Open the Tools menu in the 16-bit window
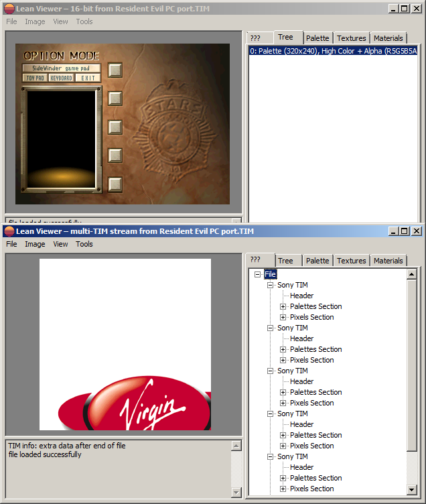The width and height of the screenshot is (426, 504). pyautogui.click(x=84, y=21)
